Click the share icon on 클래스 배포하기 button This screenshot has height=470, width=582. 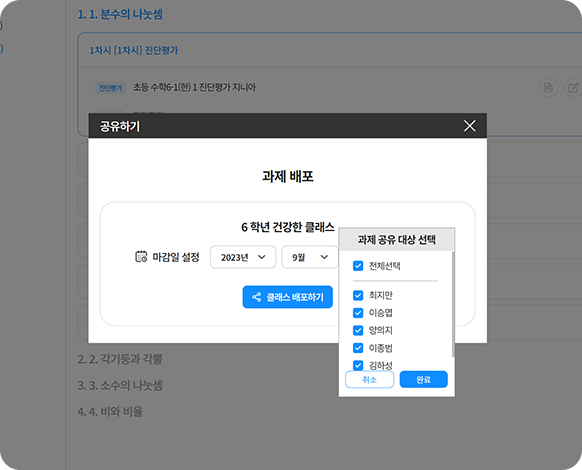256,297
